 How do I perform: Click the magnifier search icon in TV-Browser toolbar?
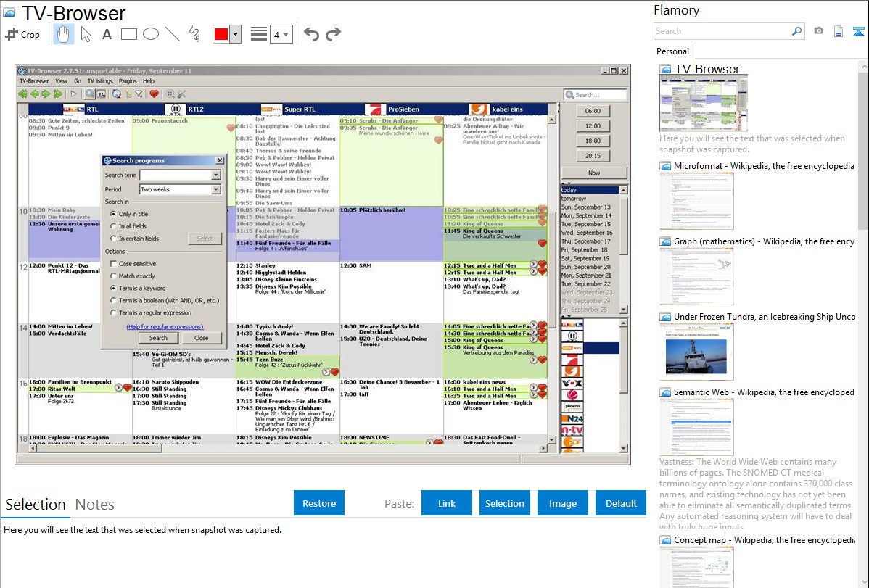[x=89, y=94]
